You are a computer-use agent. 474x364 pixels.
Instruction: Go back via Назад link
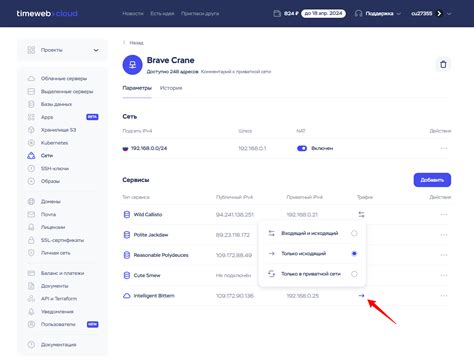134,43
